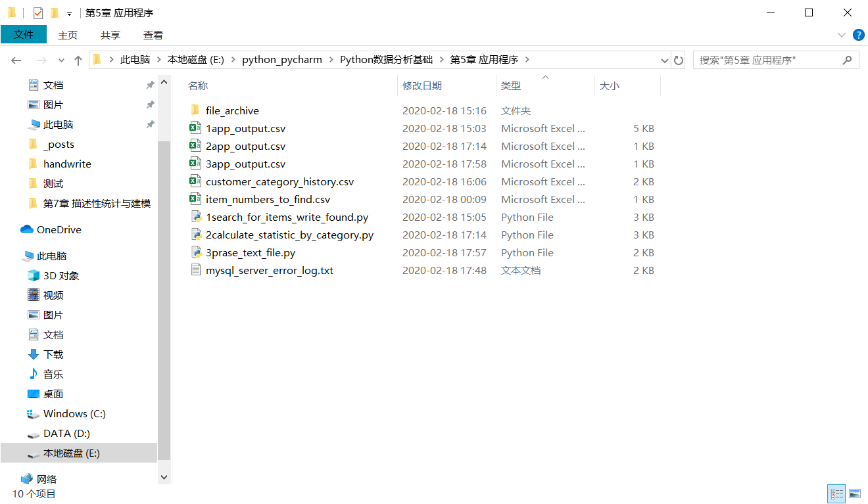868x504 pixels.
Task: Refresh the current folder view
Action: click(x=679, y=60)
